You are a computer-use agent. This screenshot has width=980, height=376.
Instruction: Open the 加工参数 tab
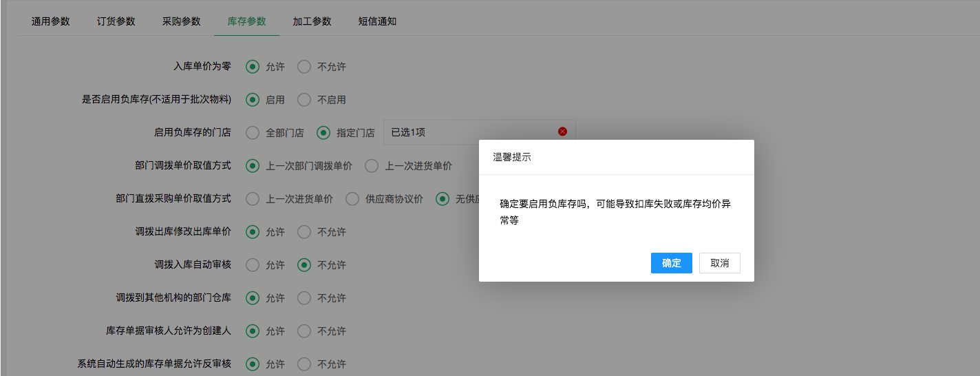(312, 21)
